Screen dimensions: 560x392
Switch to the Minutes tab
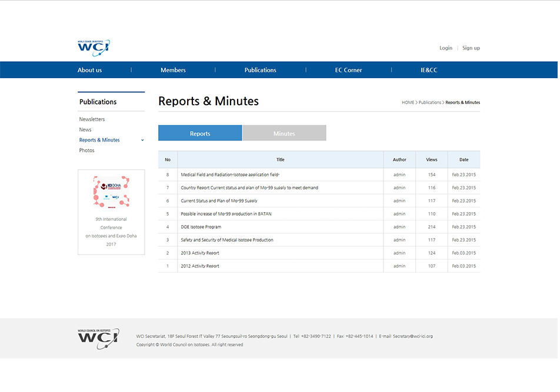[x=284, y=133]
